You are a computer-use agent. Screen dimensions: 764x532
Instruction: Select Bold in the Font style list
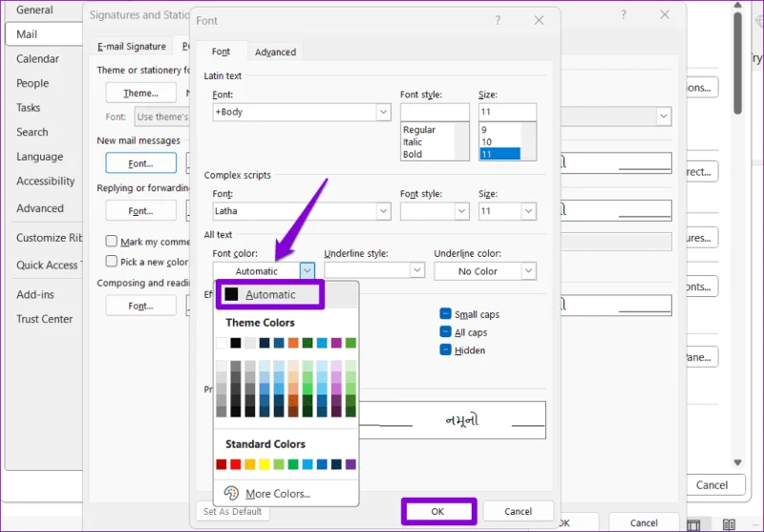coord(413,155)
